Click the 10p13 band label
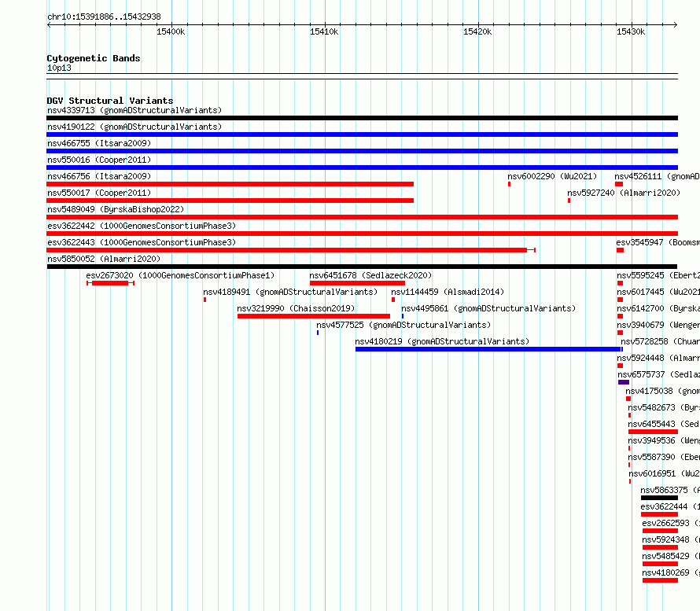 point(59,68)
